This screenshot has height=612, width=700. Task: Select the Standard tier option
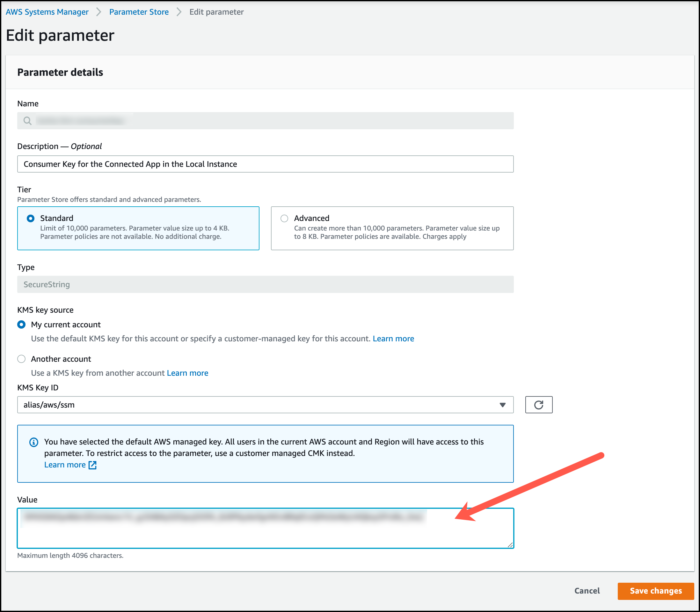click(x=30, y=218)
